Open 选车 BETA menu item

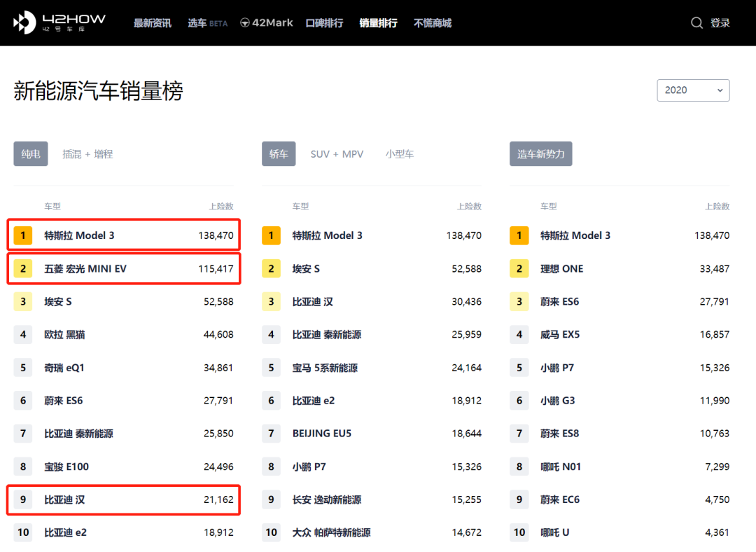pos(207,23)
